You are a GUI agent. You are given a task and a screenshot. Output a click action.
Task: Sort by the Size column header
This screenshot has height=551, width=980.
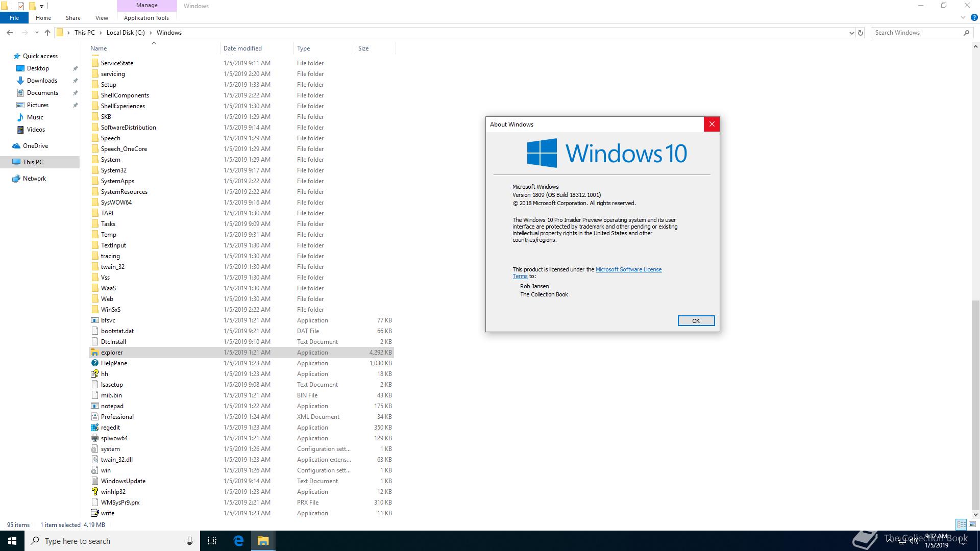(x=375, y=48)
